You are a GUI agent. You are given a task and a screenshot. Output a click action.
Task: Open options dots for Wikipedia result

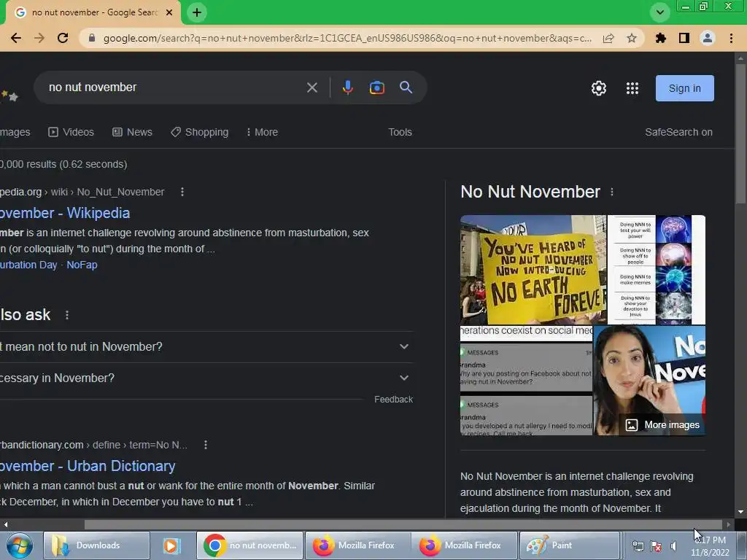coord(182,192)
